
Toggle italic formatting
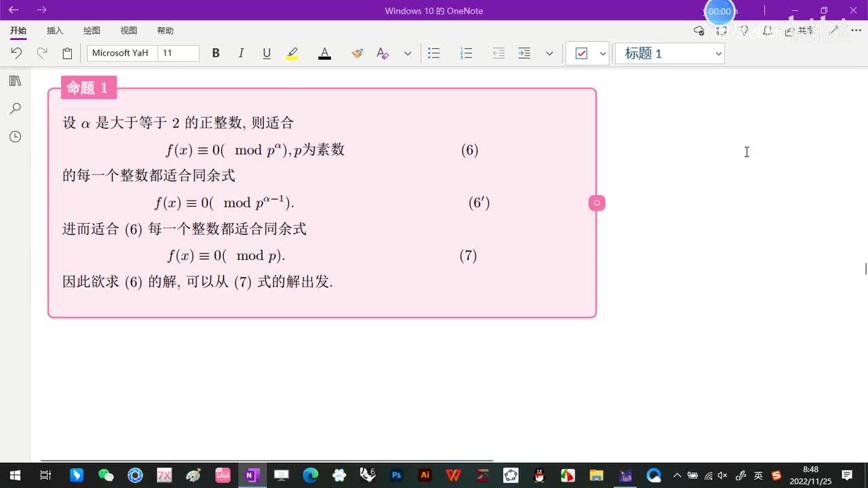(241, 53)
